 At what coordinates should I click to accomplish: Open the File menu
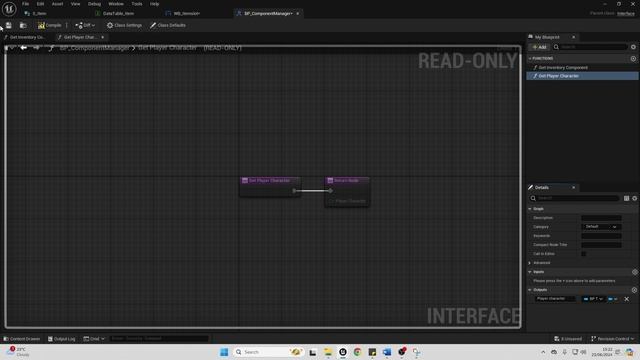[25, 4]
